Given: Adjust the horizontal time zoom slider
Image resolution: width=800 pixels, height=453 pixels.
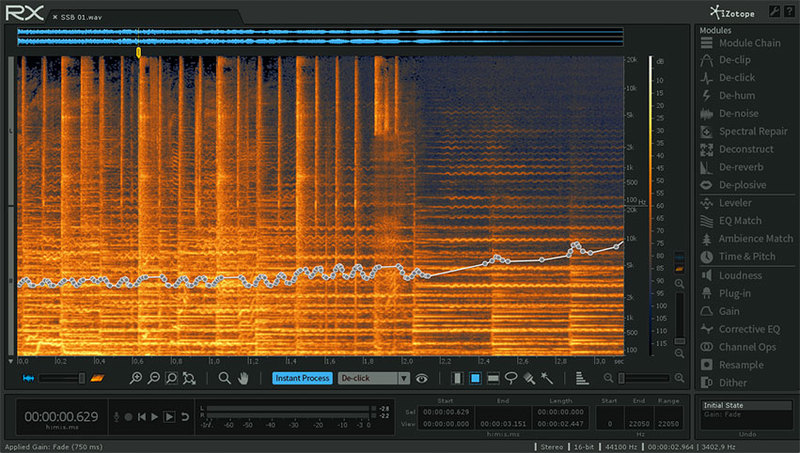Looking at the screenshot, I should click(x=644, y=378).
